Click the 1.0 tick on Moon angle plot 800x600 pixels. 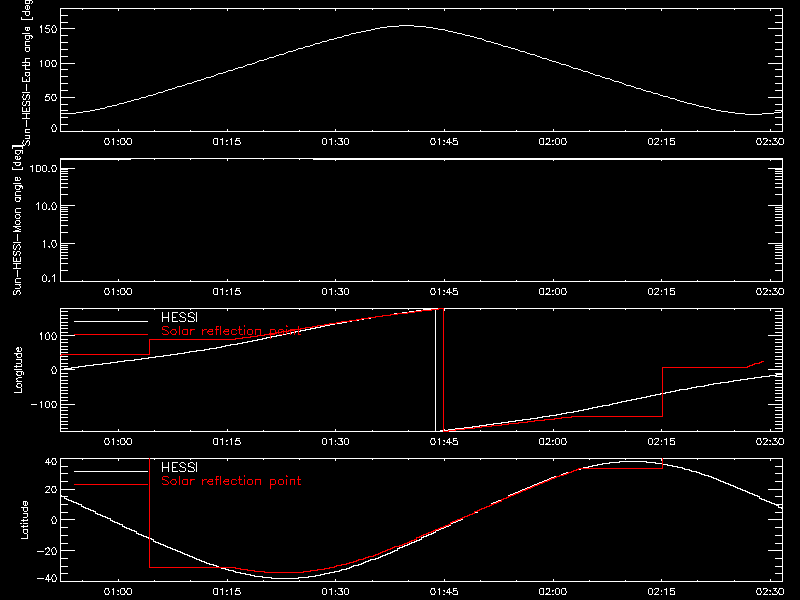[x=49, y=244]
